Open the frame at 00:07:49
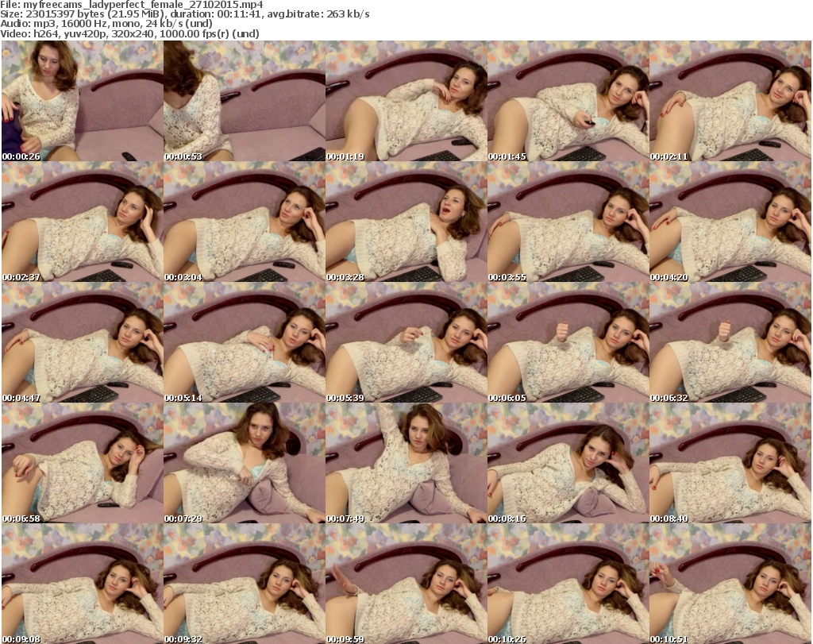 [406, 463]
